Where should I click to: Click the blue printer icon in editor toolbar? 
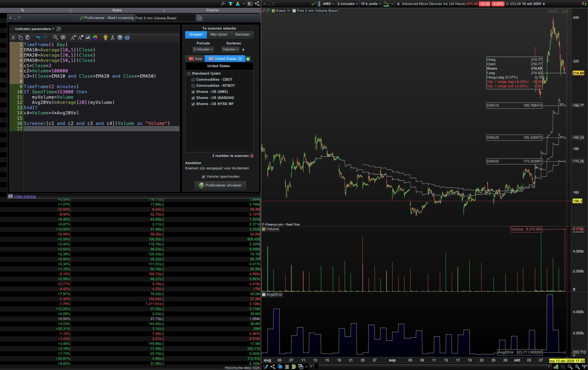tap(127, 38)
